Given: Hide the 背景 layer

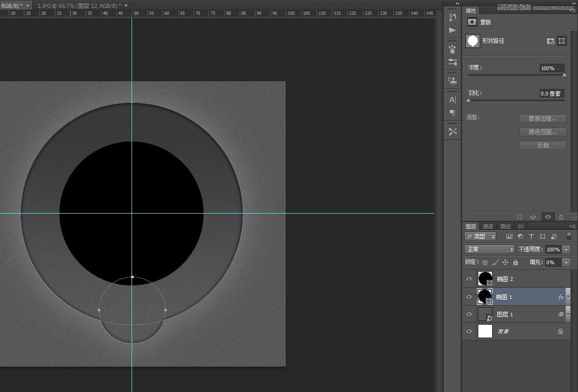Looking at the screenshot, I should click(469, 331).
